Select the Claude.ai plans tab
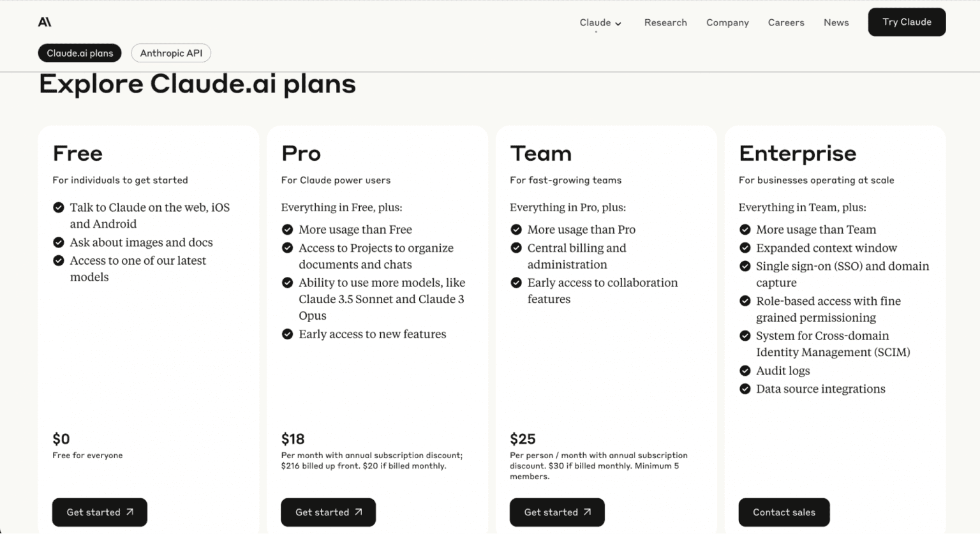Viewport: 980px width, 534px height. point(80,54)
